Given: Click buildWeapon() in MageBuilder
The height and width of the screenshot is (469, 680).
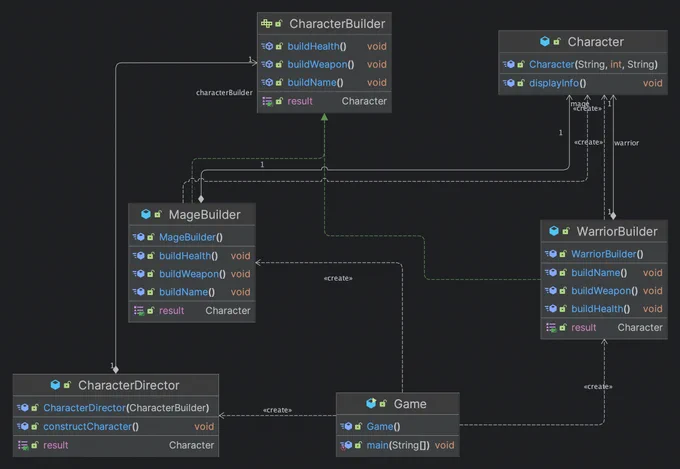Looking at the screenshot, I should coord(192,274).
